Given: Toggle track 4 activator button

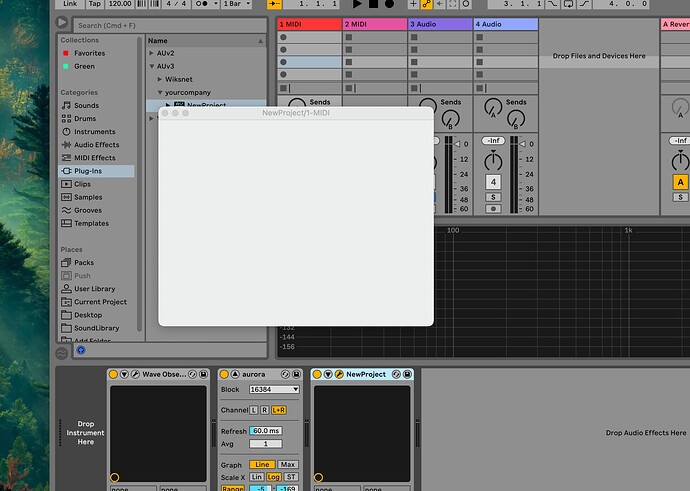Looking at the screenshot, I should point(493,182).
